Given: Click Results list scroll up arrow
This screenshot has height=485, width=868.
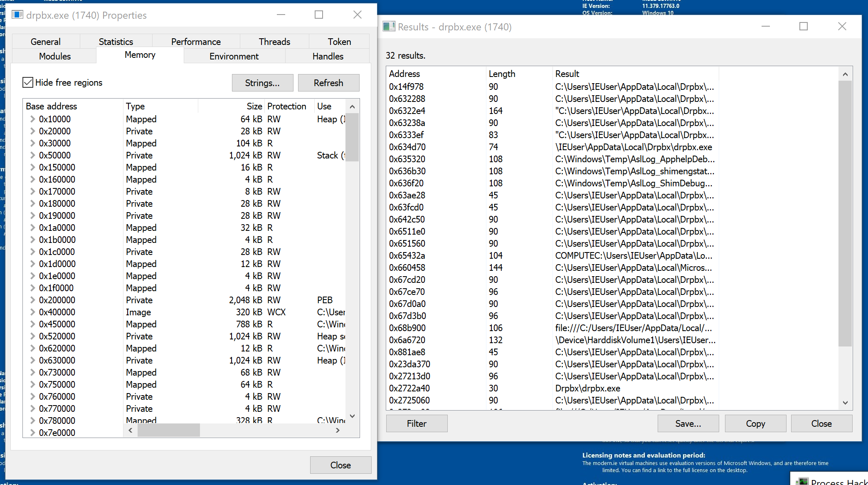Looking at the screenshot, I should point(845,74).
